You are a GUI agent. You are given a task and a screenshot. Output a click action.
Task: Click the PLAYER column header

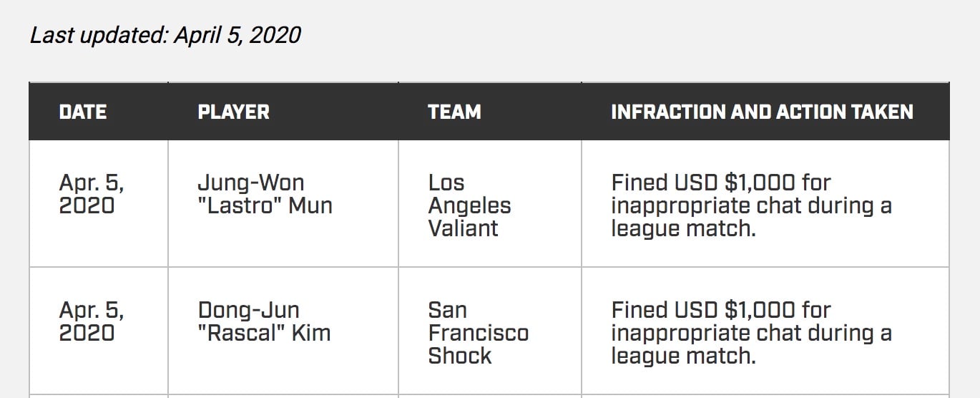click(x=234, y=112)
